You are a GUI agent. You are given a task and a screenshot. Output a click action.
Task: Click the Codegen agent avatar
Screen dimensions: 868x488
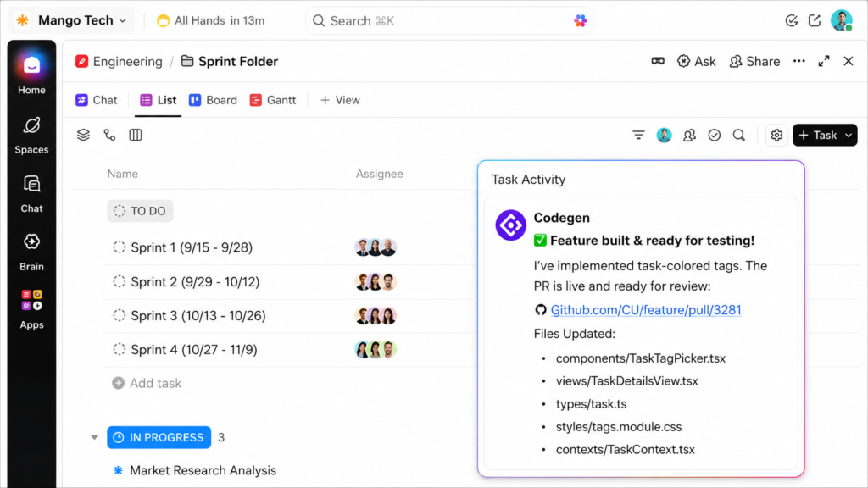(x=510, y=225)
